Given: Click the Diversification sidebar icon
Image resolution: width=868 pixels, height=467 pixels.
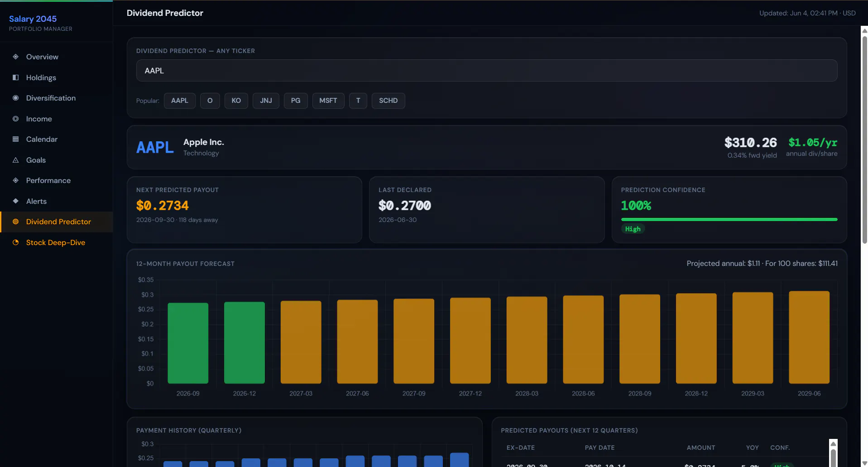Looking at the screenshot, I should click(15, 98).
